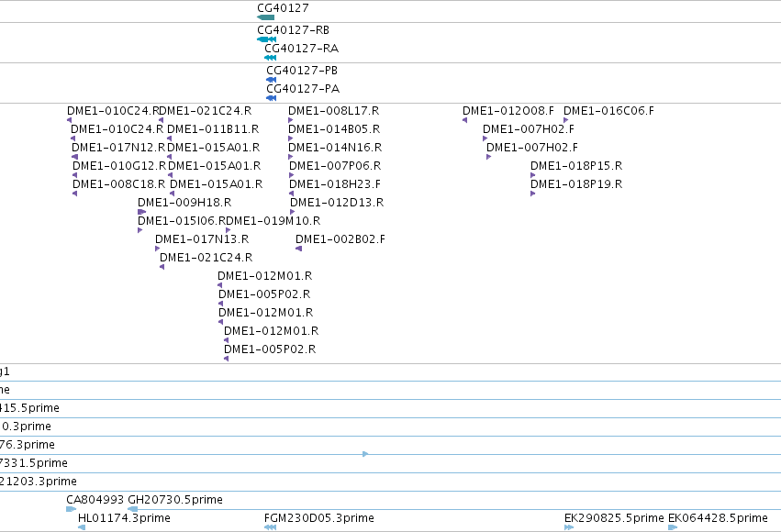Select the CA804993 EST arrow glyph
The height and width of the screenshot is (532, 781).
pos(72,509)
